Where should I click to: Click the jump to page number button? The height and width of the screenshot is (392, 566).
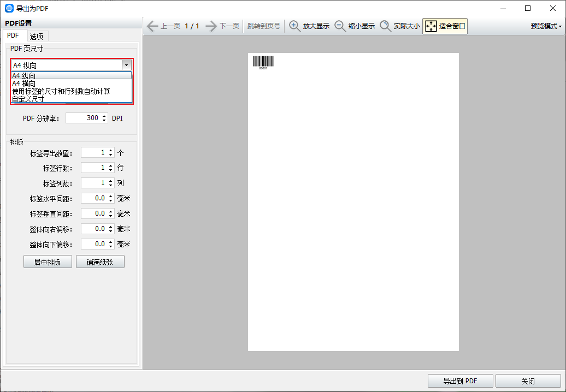pyautogui.click(x=263, y=26)
